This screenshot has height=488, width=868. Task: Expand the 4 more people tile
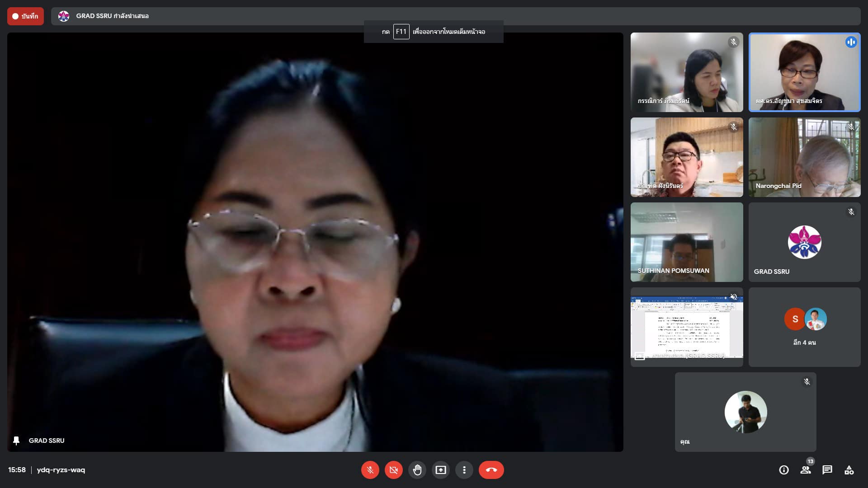click(x=804, y=327)
